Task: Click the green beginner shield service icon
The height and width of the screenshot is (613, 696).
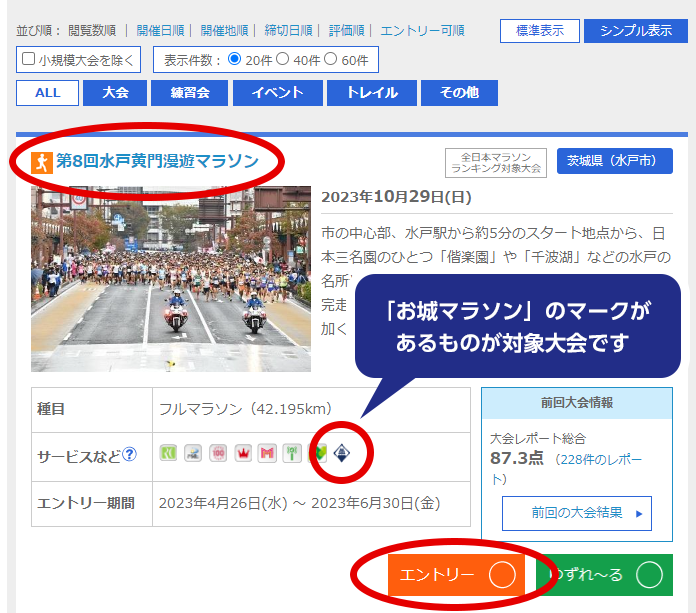Action: tap(319, 454)
